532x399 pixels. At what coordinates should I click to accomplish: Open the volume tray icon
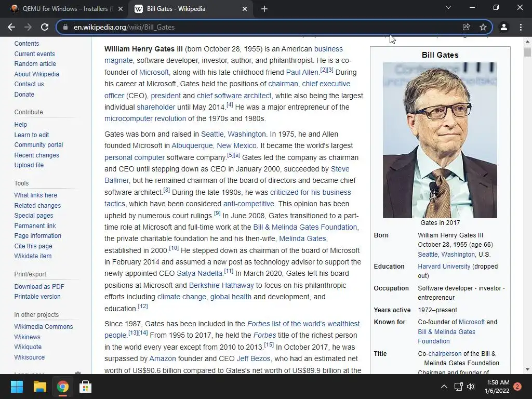click(x=471, y=387)
